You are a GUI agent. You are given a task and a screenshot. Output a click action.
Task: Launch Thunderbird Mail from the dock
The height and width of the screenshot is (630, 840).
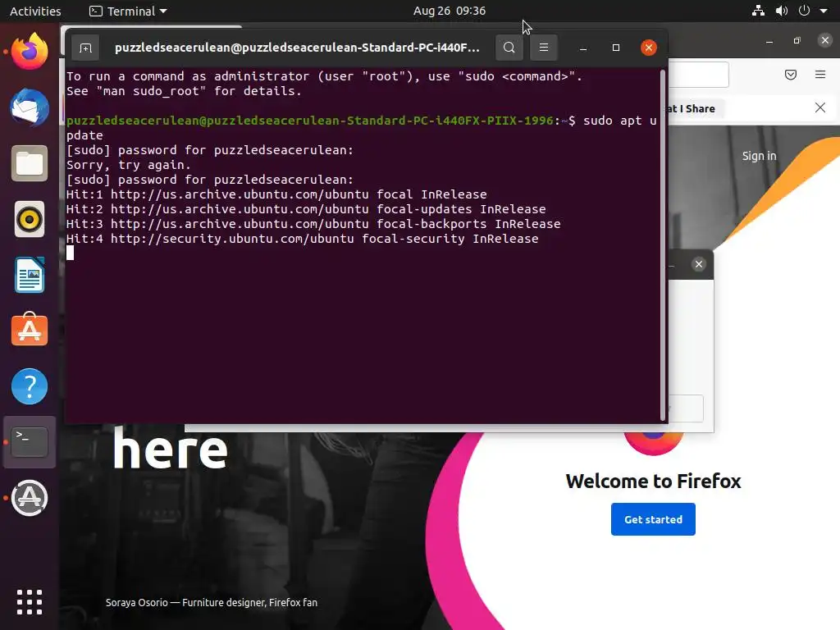tap(30, 107)
